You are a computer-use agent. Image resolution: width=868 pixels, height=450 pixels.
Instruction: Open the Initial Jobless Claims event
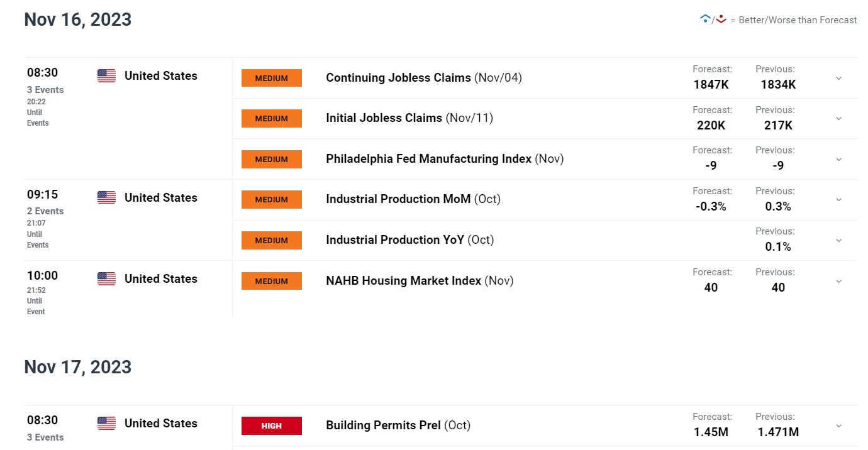pos(409,118)
